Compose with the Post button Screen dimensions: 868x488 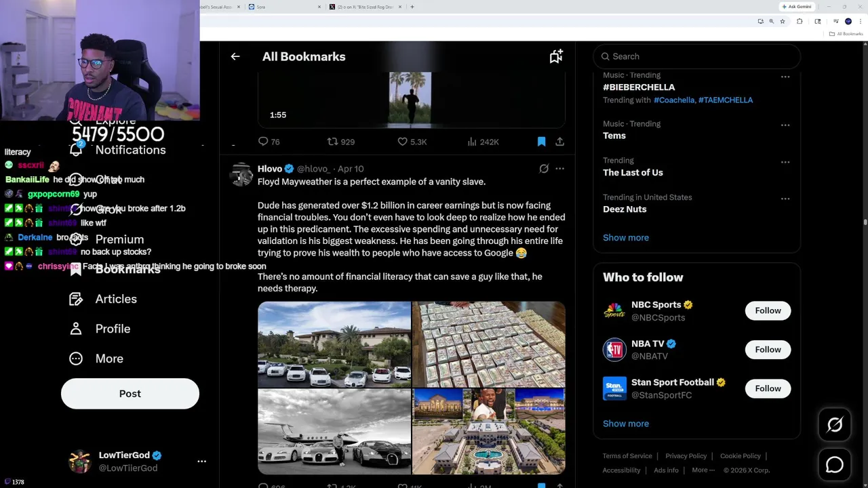(130, 394)
